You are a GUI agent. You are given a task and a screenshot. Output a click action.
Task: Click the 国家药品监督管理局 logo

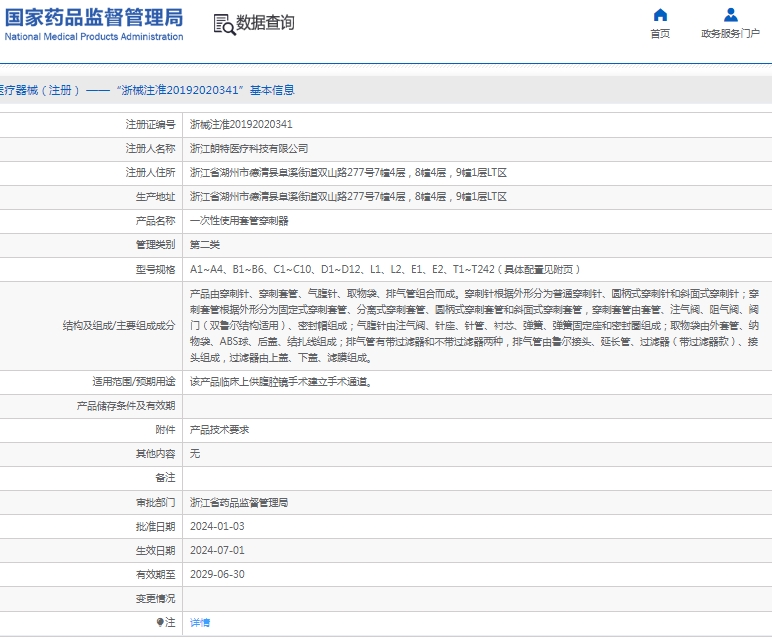[94, 17]
